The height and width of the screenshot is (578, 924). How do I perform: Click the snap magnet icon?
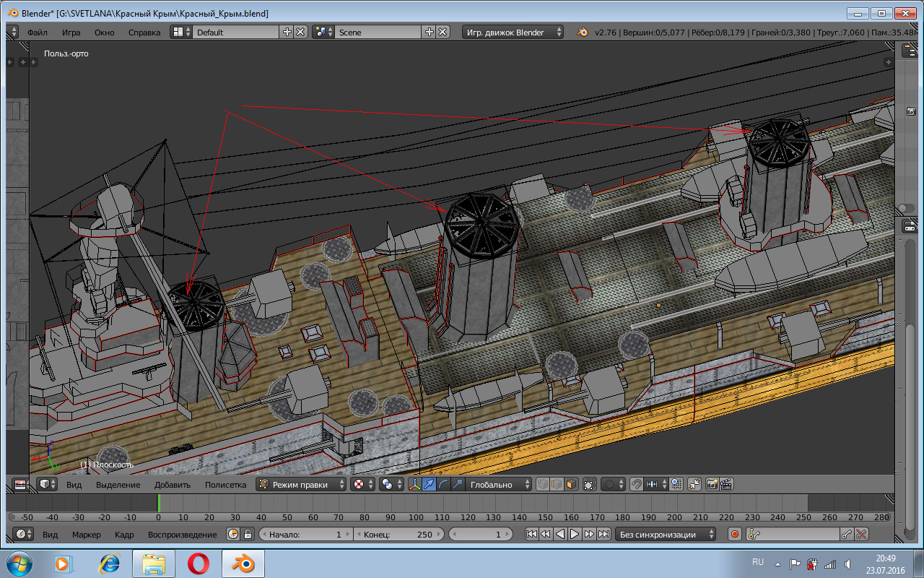coord(637,485)
